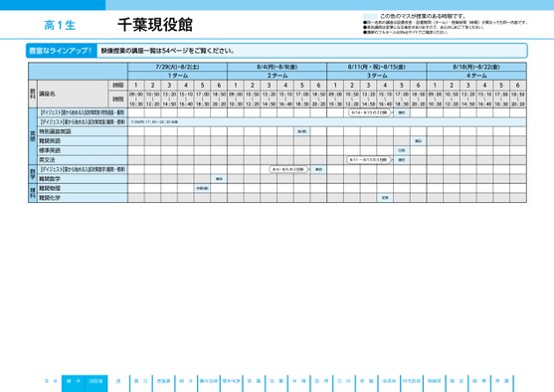Click the highlighted blue tab in bottom index
554x392 pixels.
[x=85, y=383]
